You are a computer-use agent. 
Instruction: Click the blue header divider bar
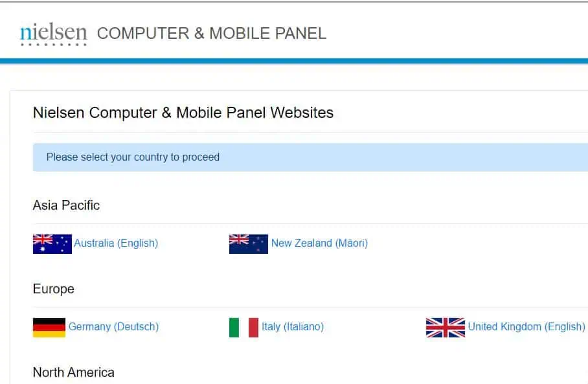(x=294, y=61)
